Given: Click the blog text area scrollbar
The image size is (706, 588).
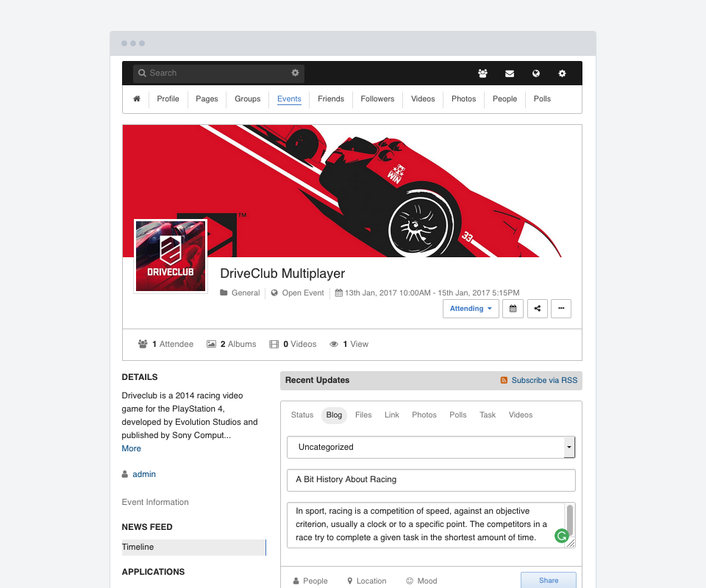Looking at the screenshot, I should coord(570,520).
